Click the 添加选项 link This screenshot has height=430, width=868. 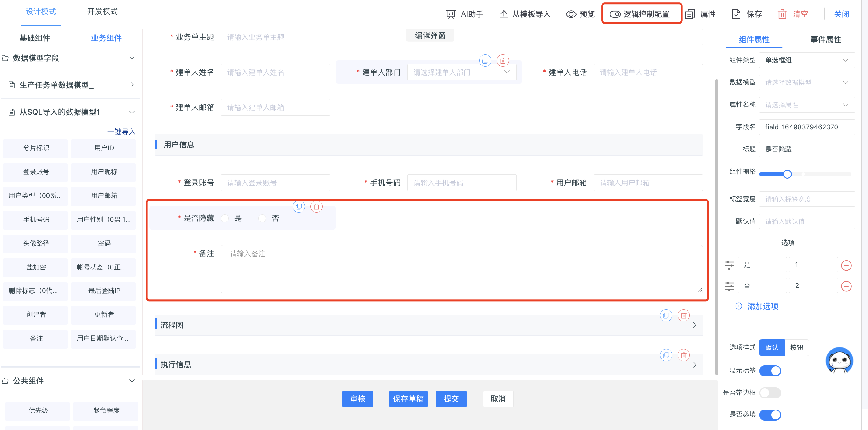pyautogui.click(x=762, y=306)
